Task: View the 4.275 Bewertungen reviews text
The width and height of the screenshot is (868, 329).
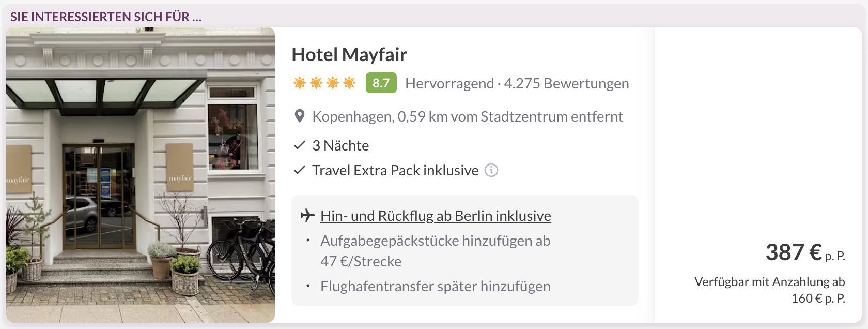Action: point(566,83)
